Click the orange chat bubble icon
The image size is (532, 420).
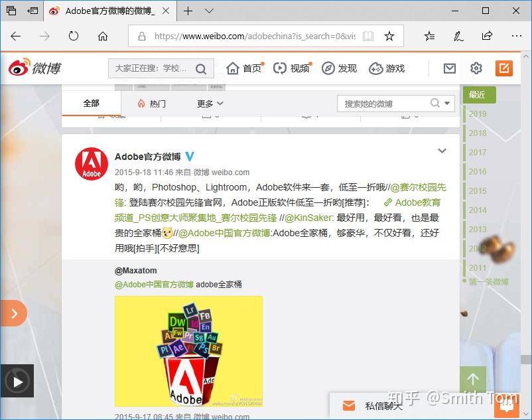(507, 405)
